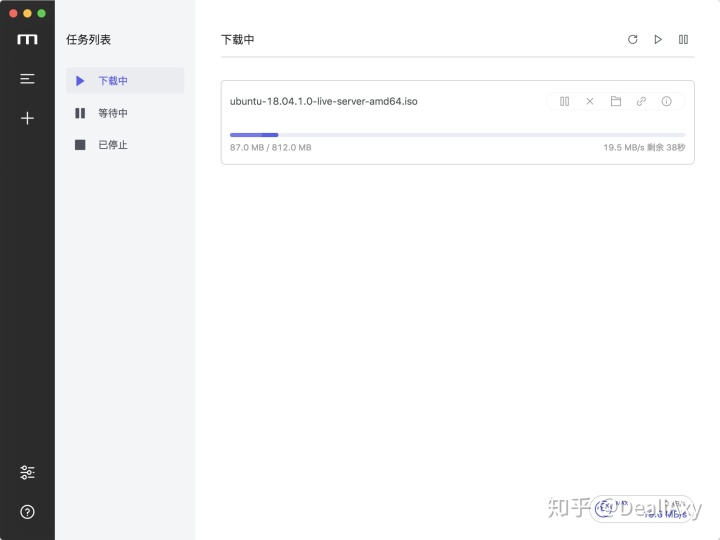The width and height of the screenshot is (720, 540).
Task: Show info for ubuntu iso task
Action: click(x=666, y=101)
